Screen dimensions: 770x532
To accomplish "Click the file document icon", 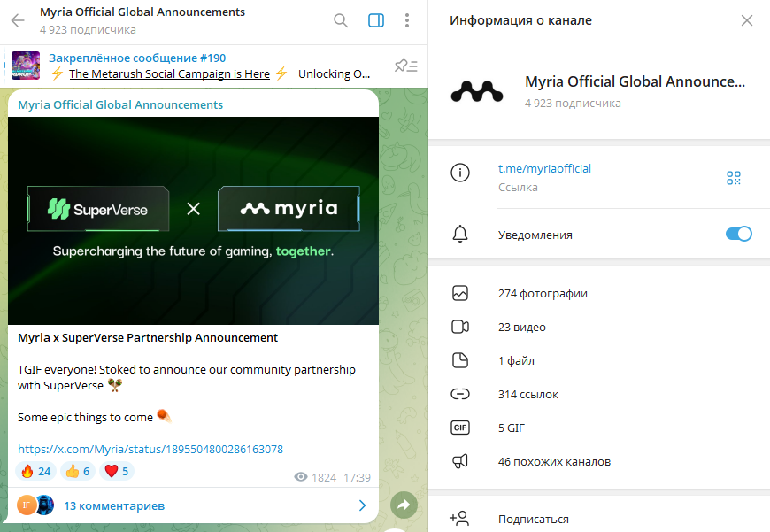I will coord(460,360).
